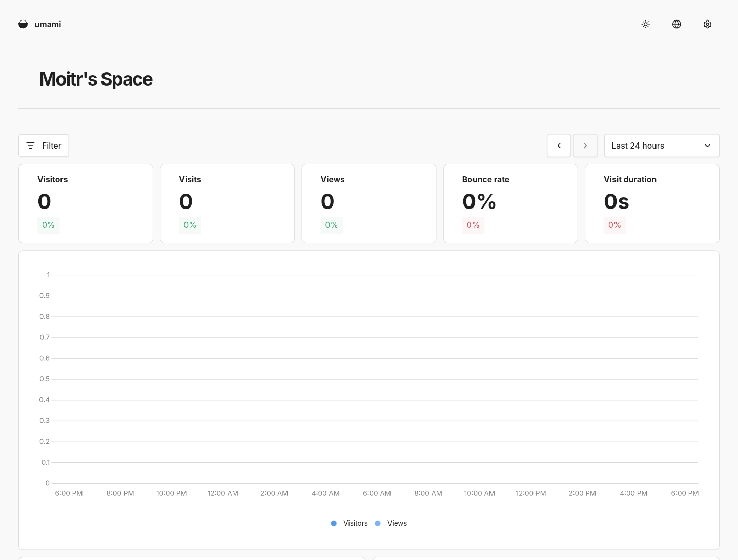Click the Visitors legend blue dot
Image resolution: width=738 pixels, height=560 pixels.
point(334,523)
